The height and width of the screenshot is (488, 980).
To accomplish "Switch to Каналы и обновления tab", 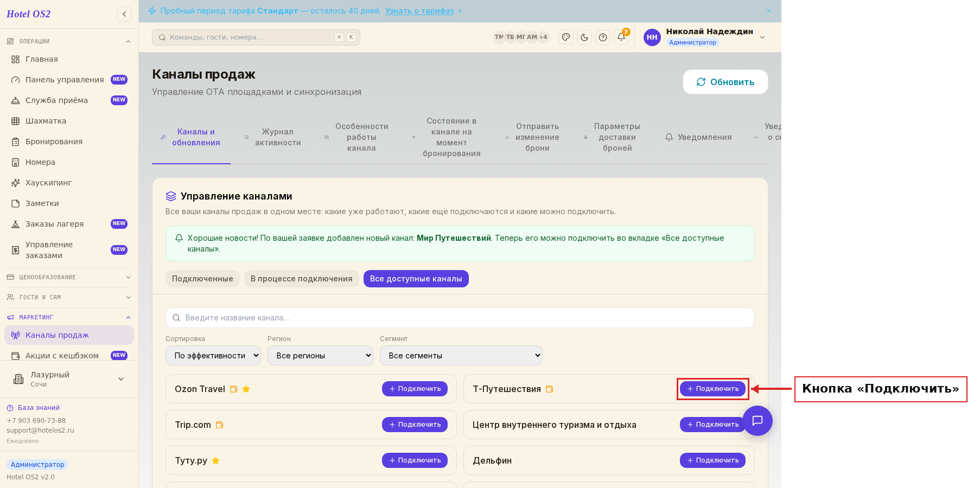I will tap(191, 137).
